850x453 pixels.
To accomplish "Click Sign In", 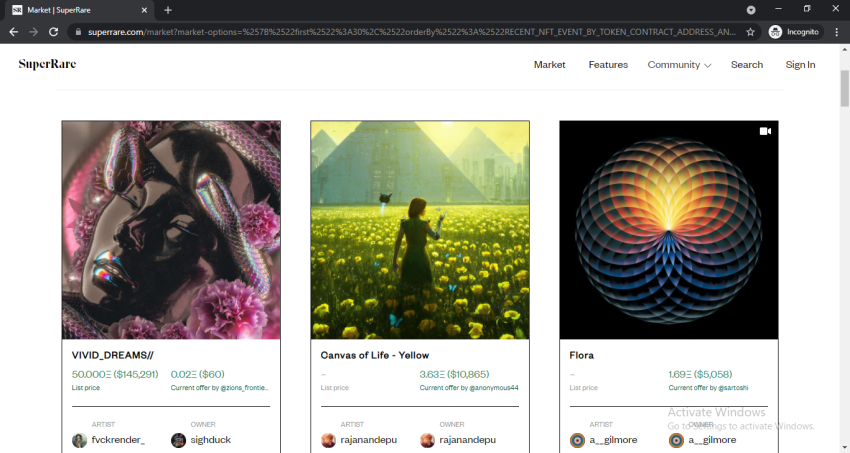I will [x=800, y=64].
